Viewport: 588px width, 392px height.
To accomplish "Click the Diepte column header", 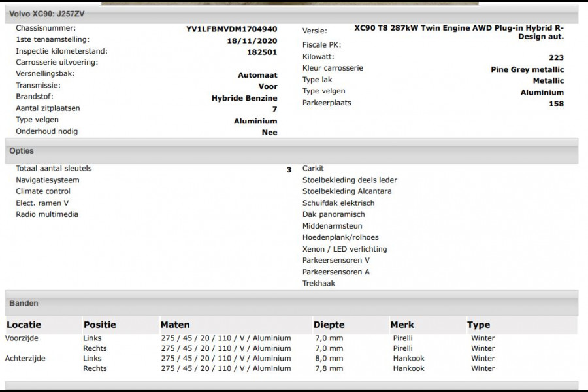I will point(330,325).
